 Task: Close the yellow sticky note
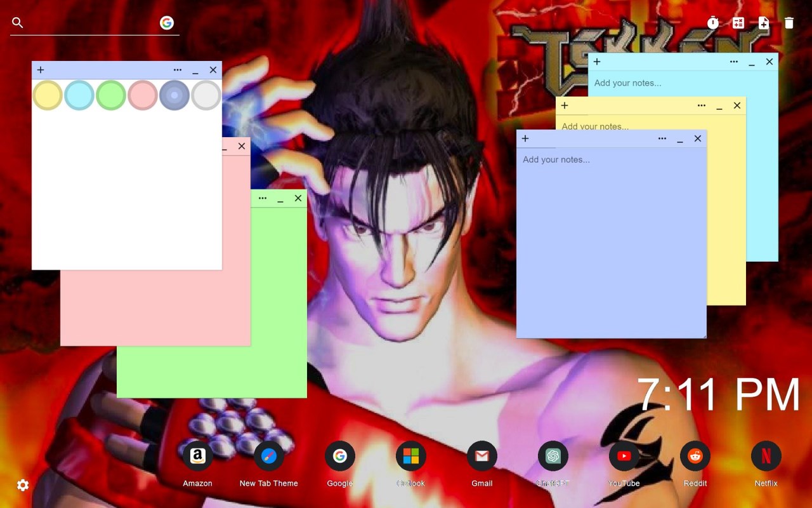[x=737, y=105]
